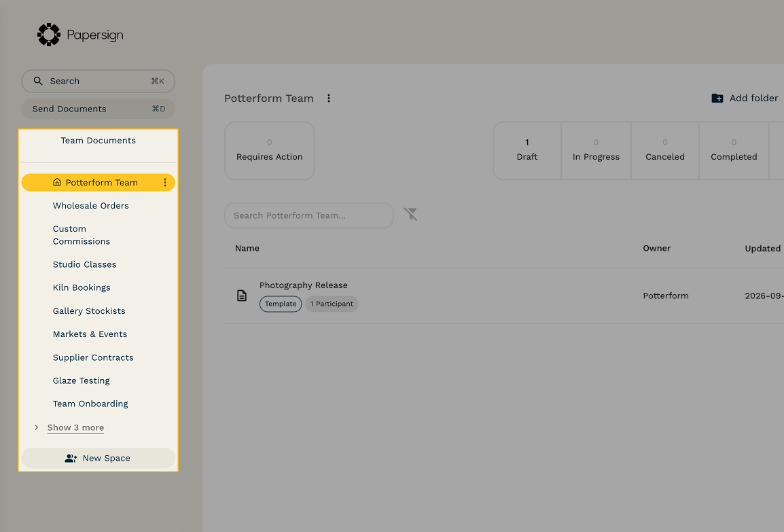This screenshot has height=532, width=784.
Task: Open the Glaze Testing folder
Action: tap(82, 380)
